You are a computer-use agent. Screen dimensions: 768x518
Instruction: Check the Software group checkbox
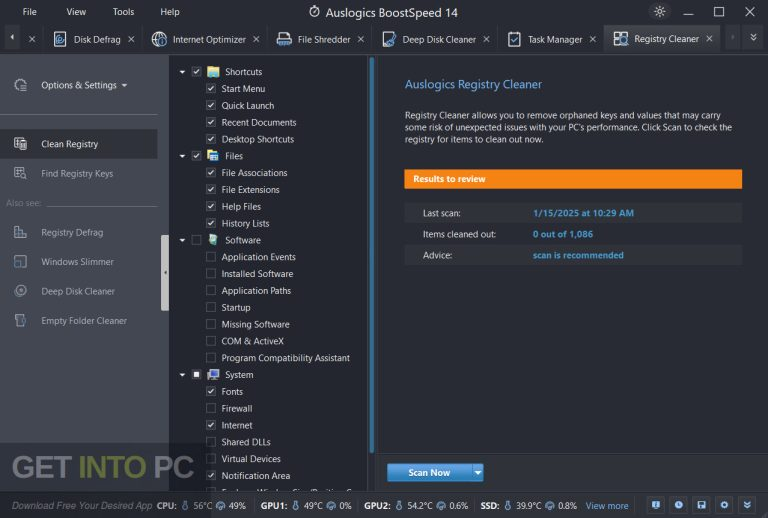tap(196, 240)
